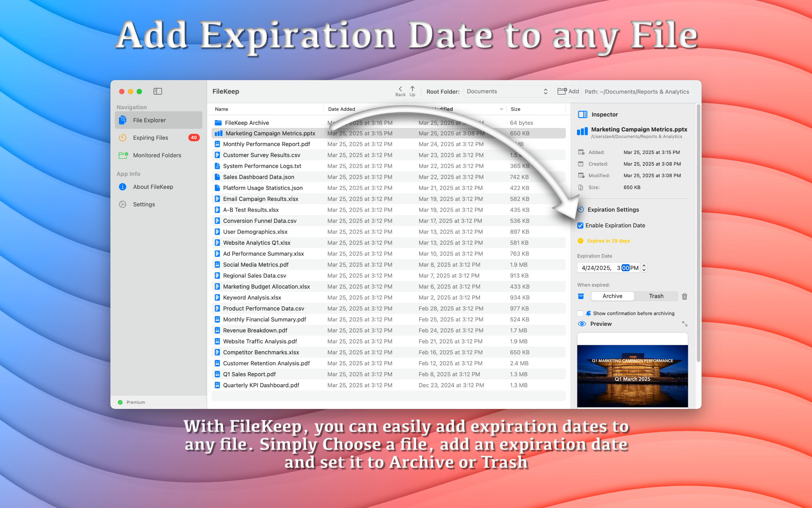The height and width of the screenshot is (508, 812).
Task: Click the Add folder button
Action: pos(568,91)
